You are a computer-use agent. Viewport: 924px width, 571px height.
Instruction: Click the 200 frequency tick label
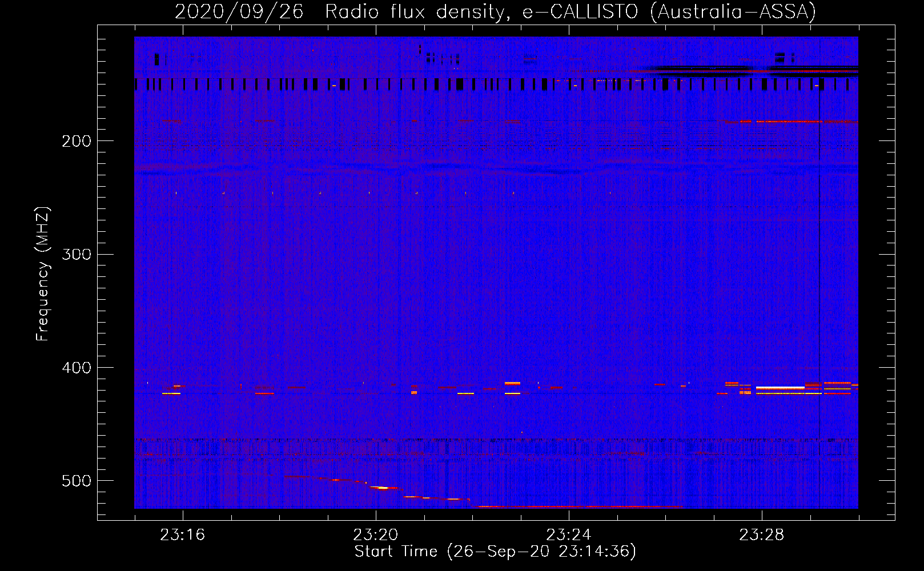coord(77,141)
